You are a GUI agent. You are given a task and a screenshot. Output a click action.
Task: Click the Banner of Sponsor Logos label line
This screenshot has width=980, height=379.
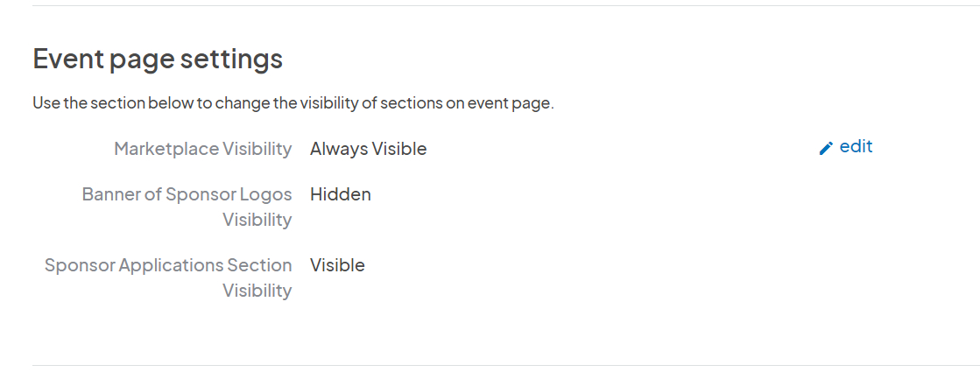(x=187, y=195)
